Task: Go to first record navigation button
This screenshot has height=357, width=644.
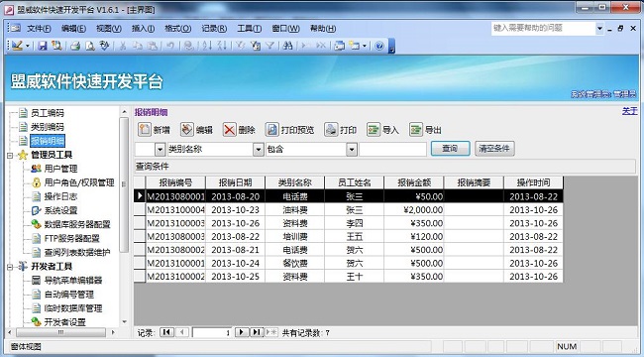Action: [x=166, y=332]
